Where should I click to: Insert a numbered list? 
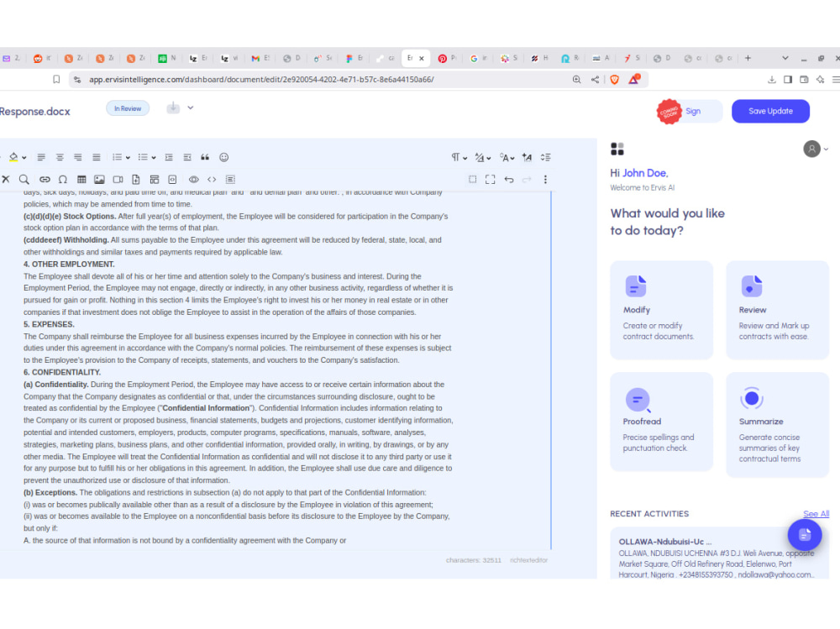tap(117, 157)
